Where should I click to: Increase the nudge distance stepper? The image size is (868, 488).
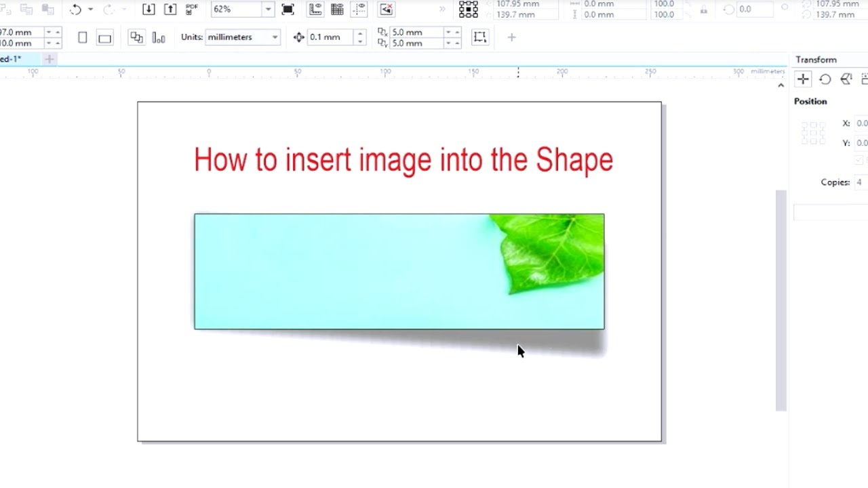coord(360,34)
